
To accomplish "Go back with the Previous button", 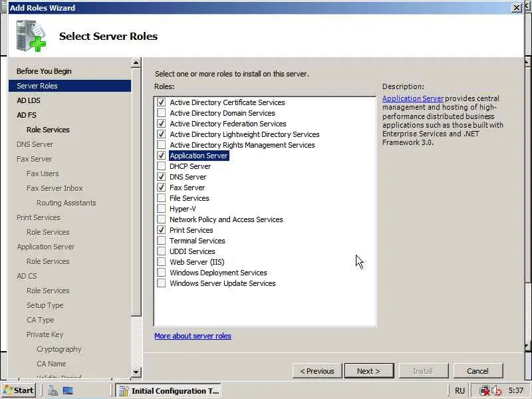I will point(317,371).
